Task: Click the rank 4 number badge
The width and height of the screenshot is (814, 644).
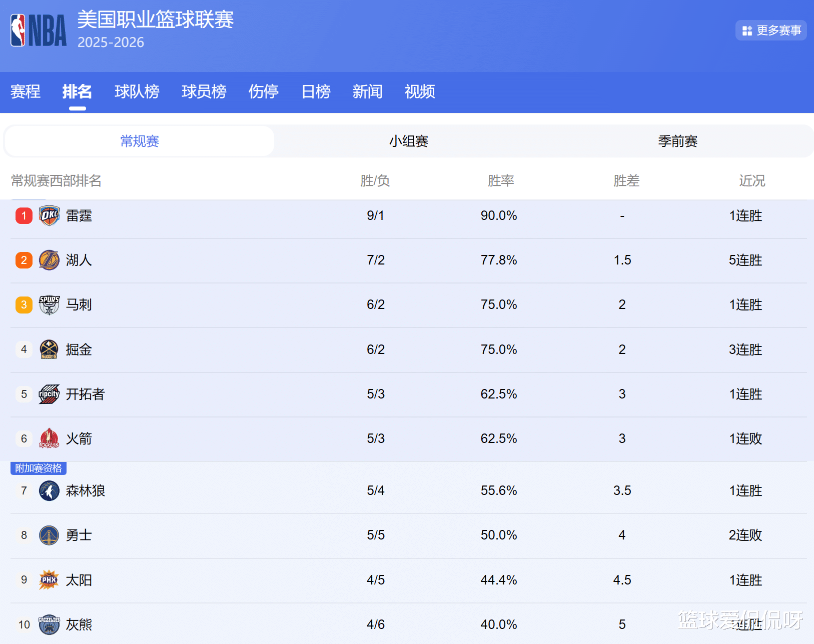Action: click(x=24, y=349)
